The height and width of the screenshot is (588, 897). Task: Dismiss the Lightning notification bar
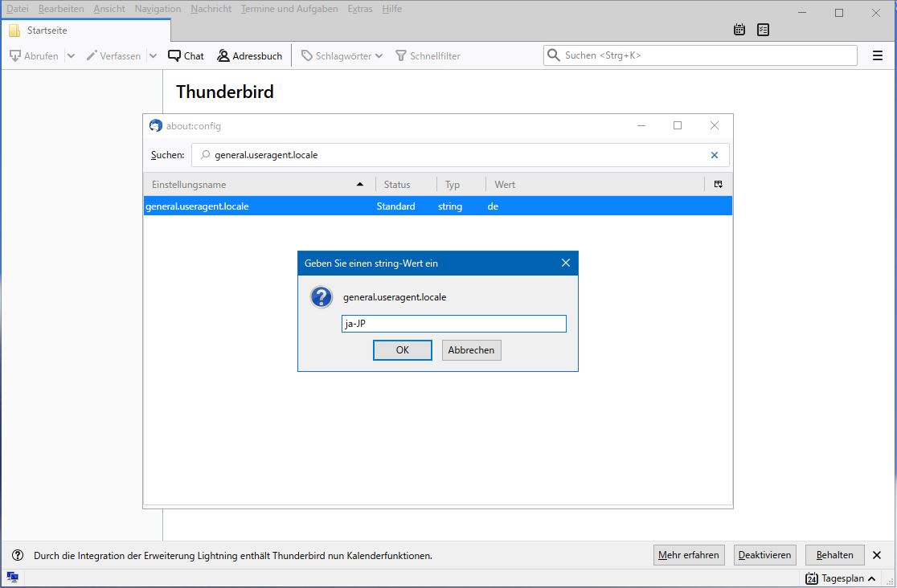pos(877,555)
